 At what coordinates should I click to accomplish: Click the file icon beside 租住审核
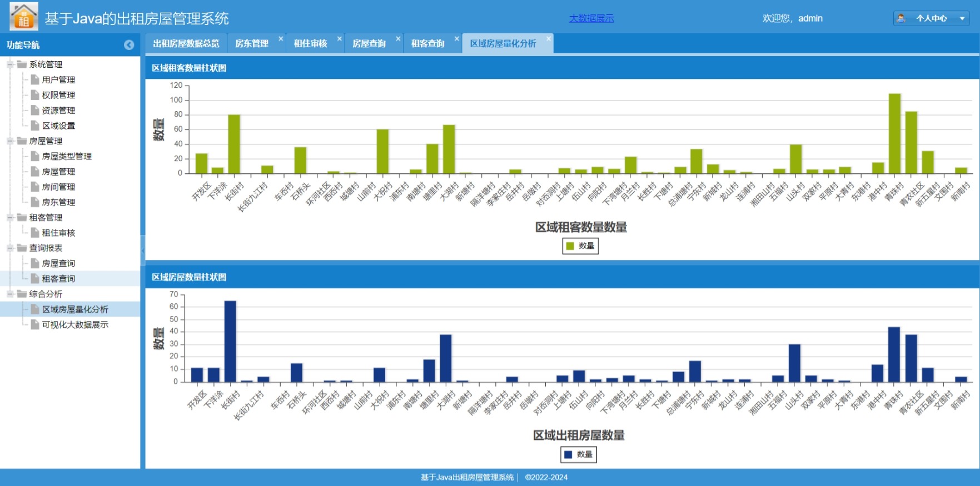pos(35,233)
